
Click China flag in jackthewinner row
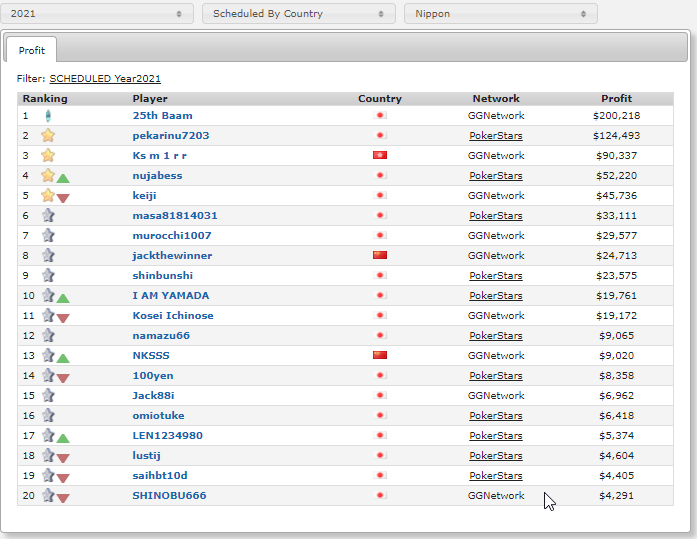380,255
